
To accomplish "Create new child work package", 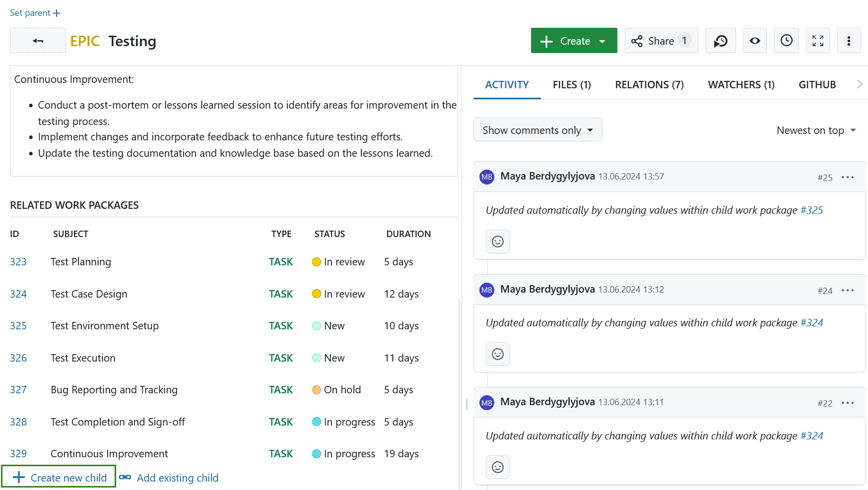I will [59, 477].
